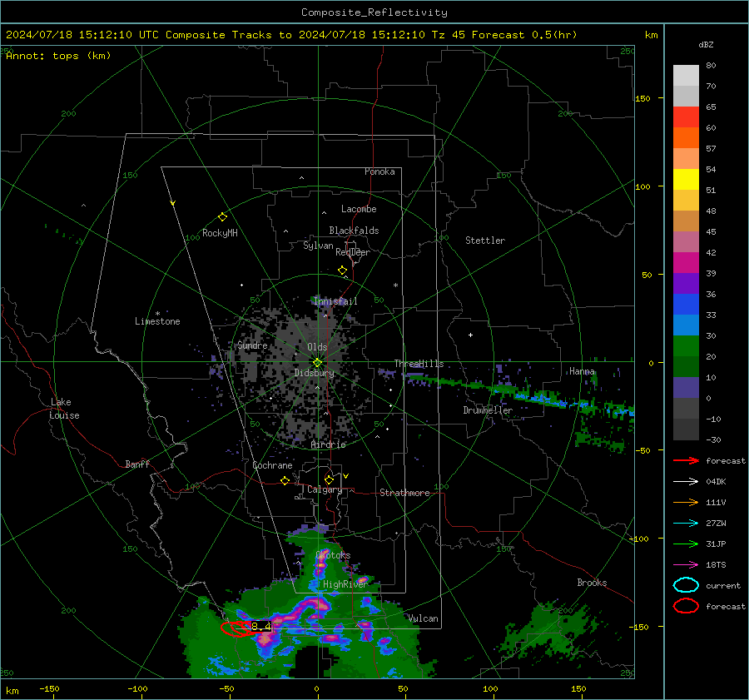The width and height of the screenshot is (749, 700).
Task: Click the RedDeer city label
Action: [353, 252]
